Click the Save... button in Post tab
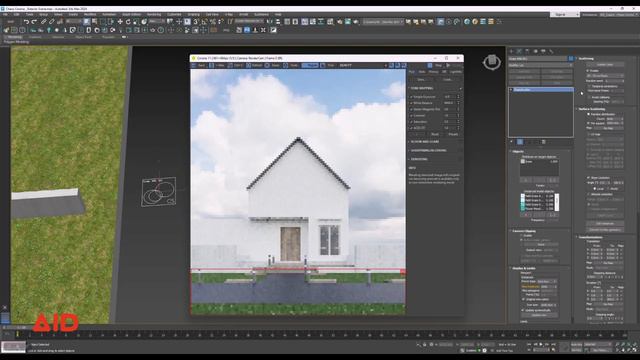Screen dimensions: 640x360 point(421,80)
